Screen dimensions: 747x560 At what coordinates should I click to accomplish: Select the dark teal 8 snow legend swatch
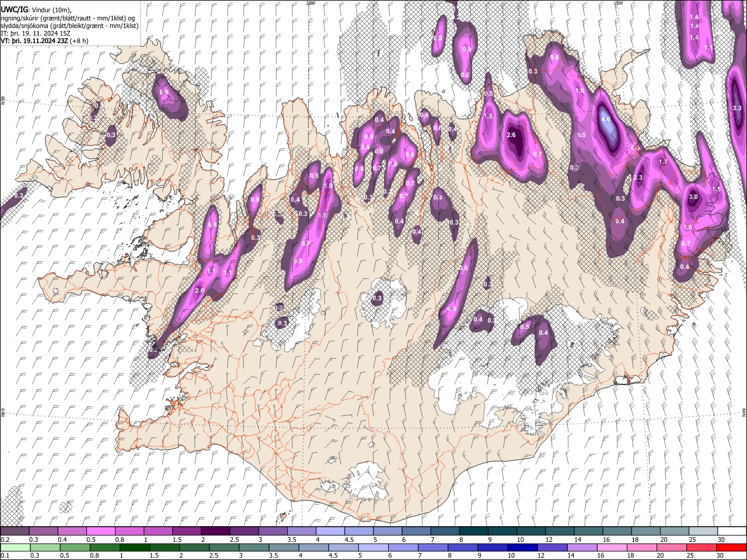click(473, 531)
